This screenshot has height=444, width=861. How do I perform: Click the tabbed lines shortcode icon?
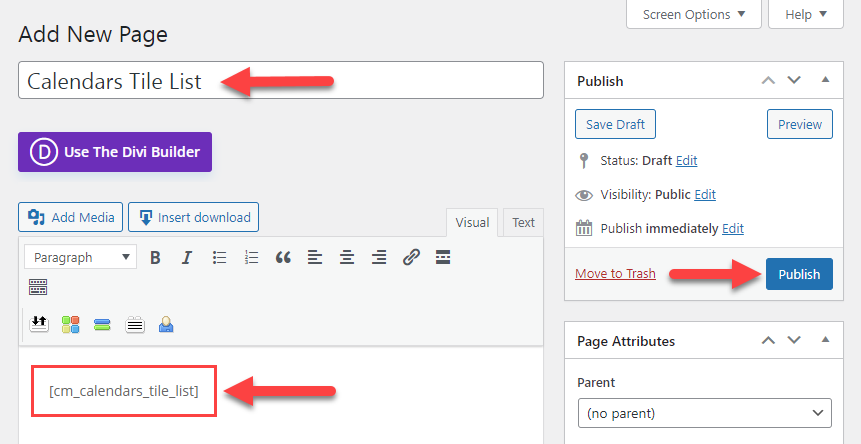point(135,325)
